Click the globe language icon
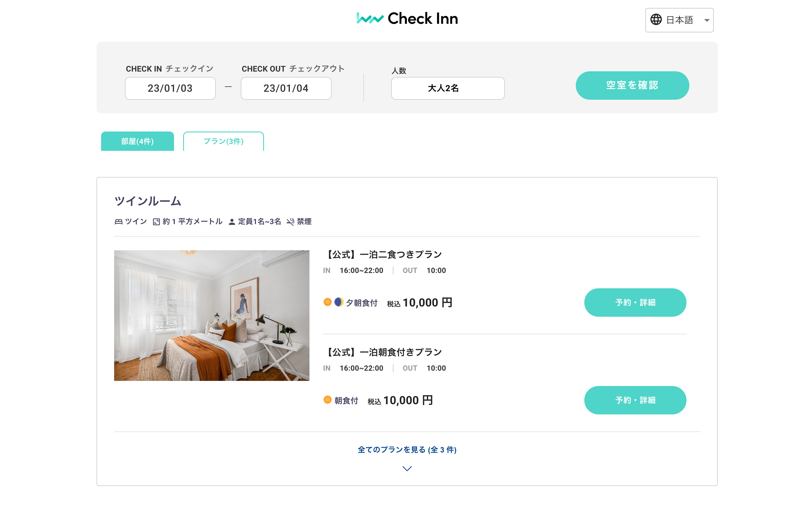 click(656, 20)
